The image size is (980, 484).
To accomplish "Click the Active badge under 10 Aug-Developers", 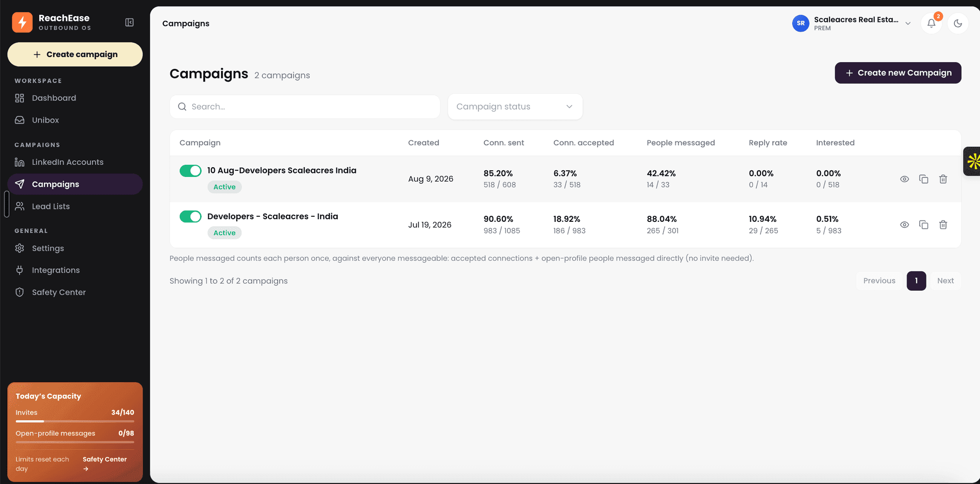I will point(225,187).
